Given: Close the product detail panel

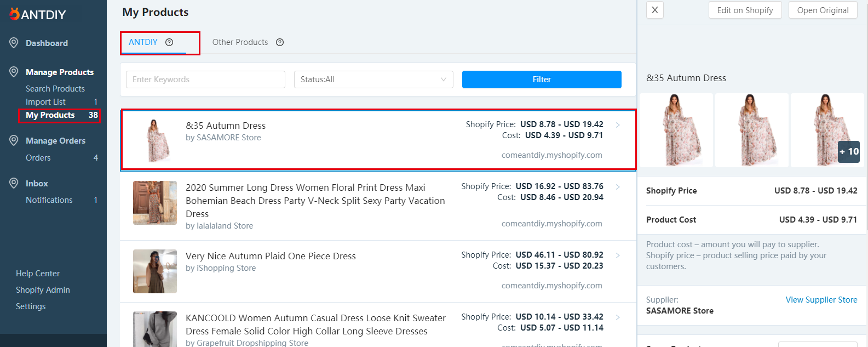Looking at the screenshot, I should click(655, 10).
